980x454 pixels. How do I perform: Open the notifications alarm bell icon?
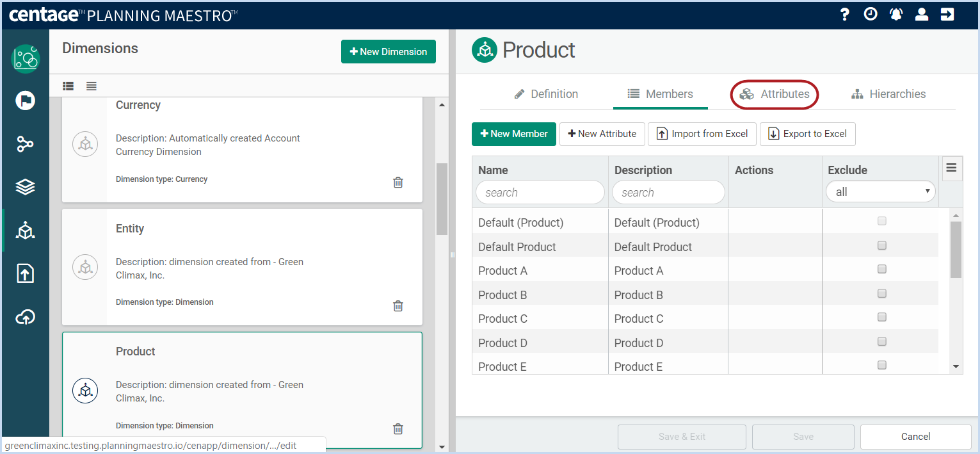pyautogui.click(x=896, y=14)
